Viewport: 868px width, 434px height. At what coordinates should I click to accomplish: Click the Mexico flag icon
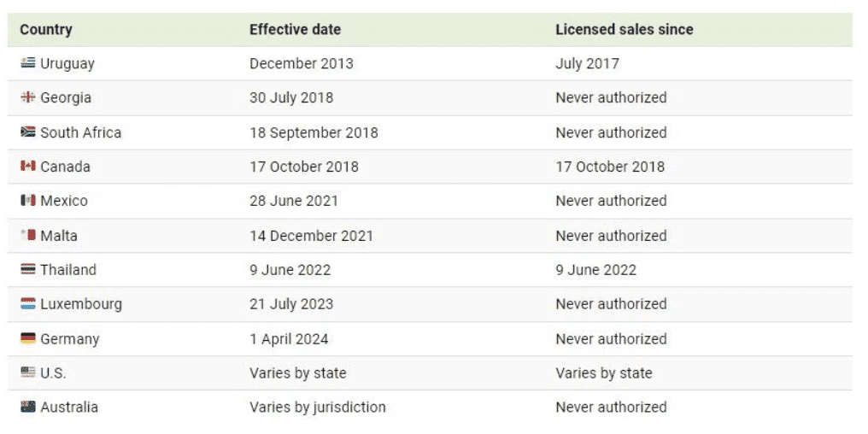pos(27,201)
